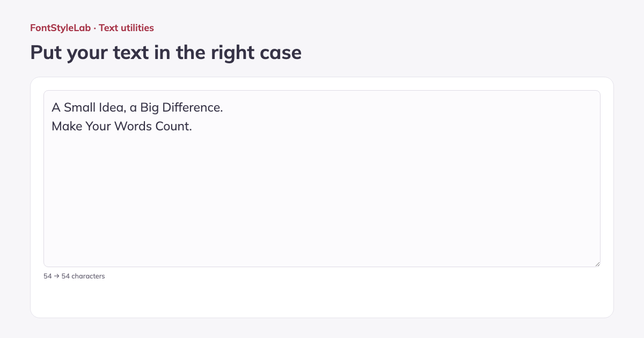
Task: Click the '54 → 54 characters' counter
Action: click(74, 276)
